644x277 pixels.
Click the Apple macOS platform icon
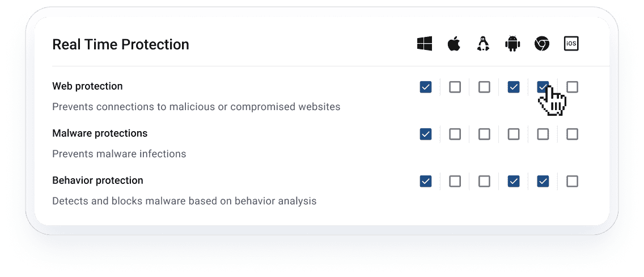[454, 44]
